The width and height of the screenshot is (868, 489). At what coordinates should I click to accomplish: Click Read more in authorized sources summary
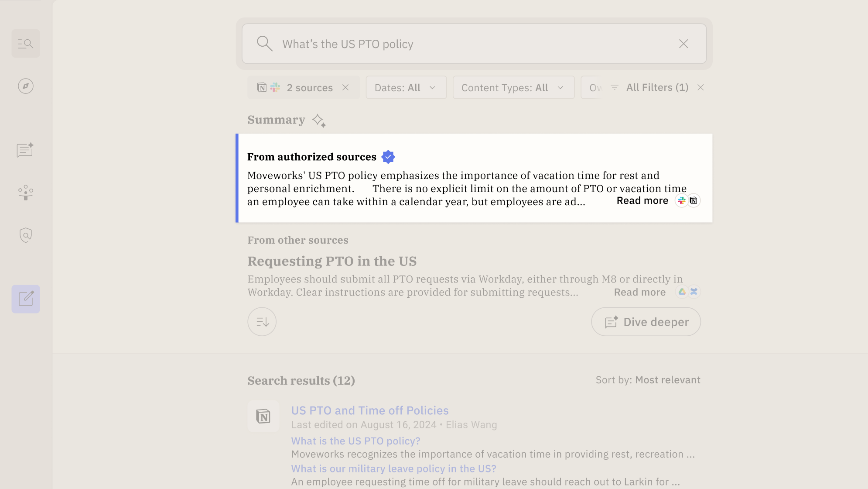pyautogui.click(x=642, y=200)
